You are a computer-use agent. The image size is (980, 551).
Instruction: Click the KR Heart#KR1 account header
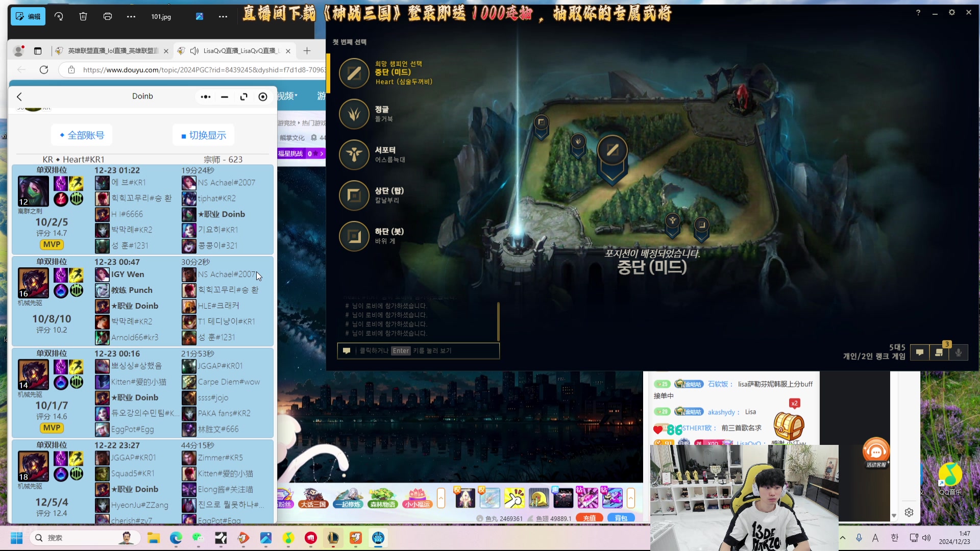click(x=73, y=159)
